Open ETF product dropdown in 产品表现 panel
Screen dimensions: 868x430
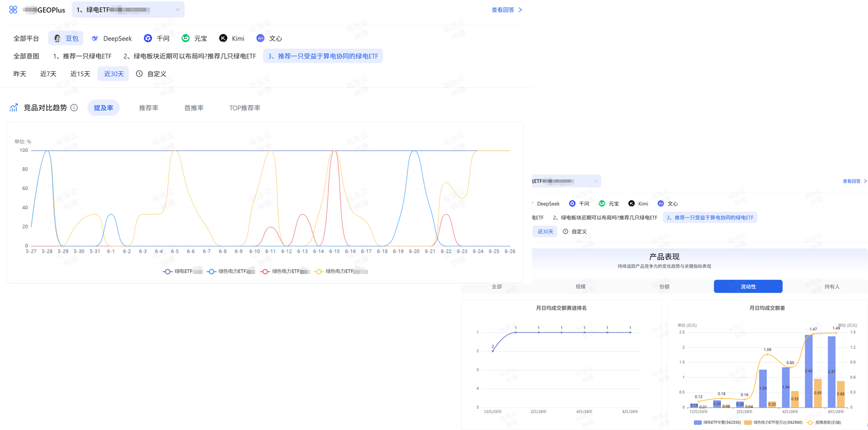click(566, 181)
